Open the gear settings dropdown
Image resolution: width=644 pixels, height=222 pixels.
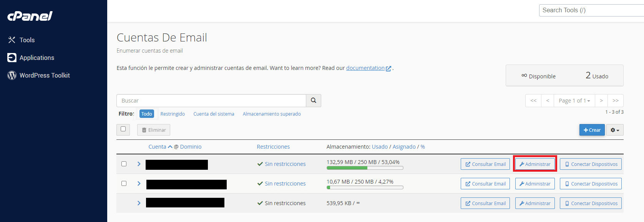(x=615, y=130)
